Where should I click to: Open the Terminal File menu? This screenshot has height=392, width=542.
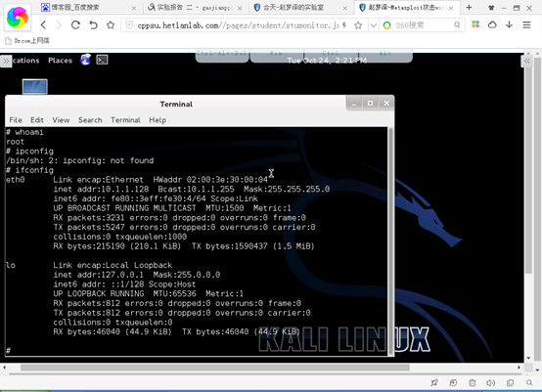tap(16, 120)
